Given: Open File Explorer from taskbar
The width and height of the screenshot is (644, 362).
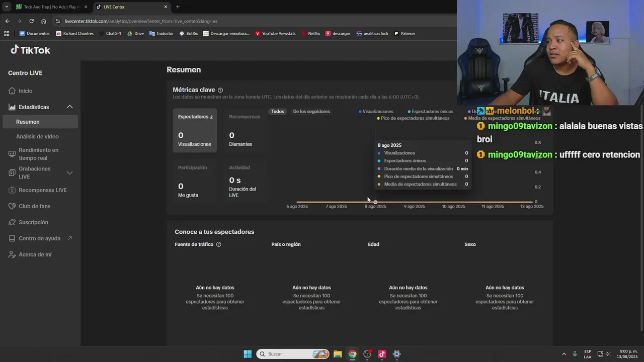Looking at the screenshot, I should (x=338, y=354).
